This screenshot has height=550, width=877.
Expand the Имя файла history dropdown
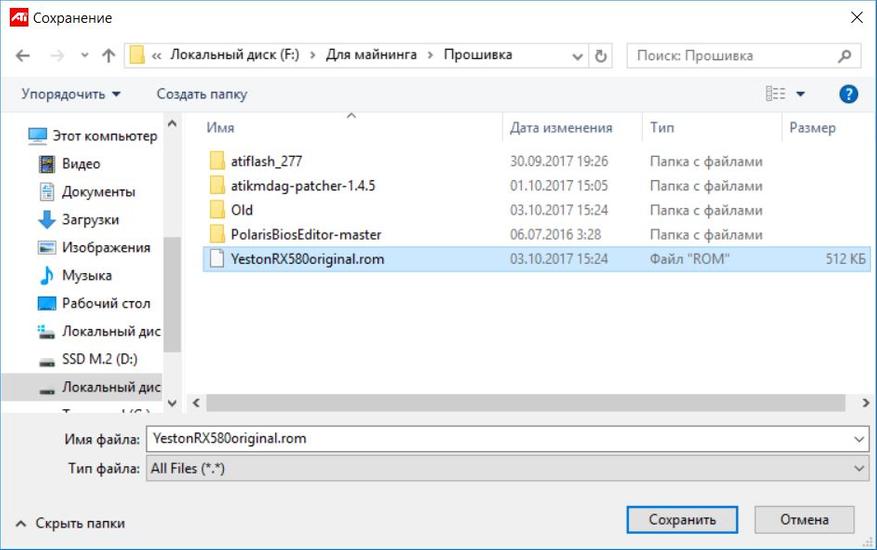[861, 438]
